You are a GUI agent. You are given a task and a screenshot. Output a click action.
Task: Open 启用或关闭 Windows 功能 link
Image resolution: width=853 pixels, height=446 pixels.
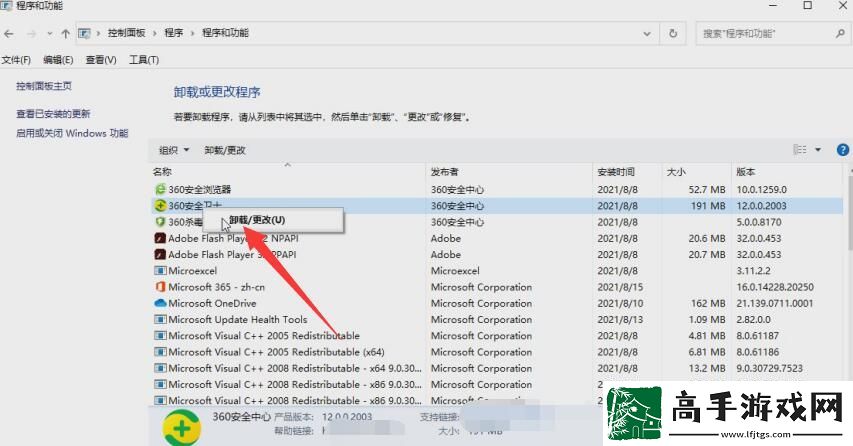[x=72, y=133]
